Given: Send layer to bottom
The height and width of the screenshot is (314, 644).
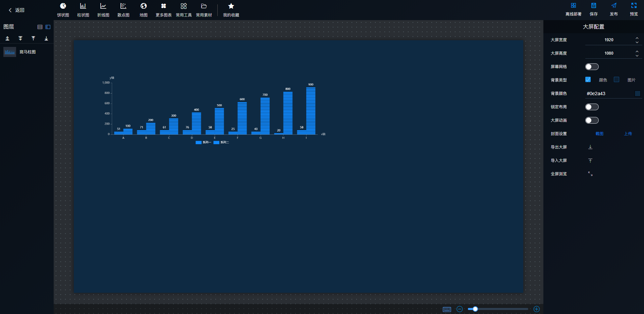Looking at the screenshot, I should pos(46,39).
